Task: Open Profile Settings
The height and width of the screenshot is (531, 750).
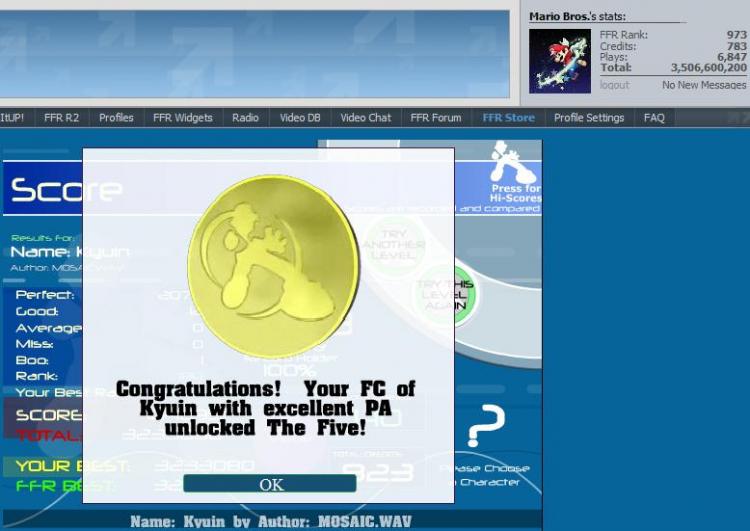Action: 589,118
